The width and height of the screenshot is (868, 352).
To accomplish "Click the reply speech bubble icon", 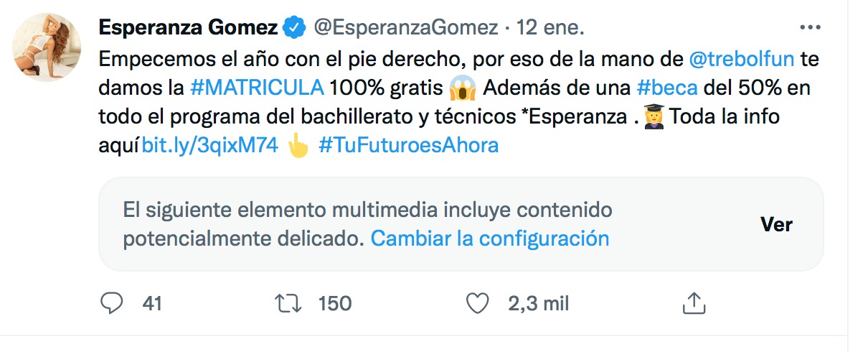I will click(111, 303).
